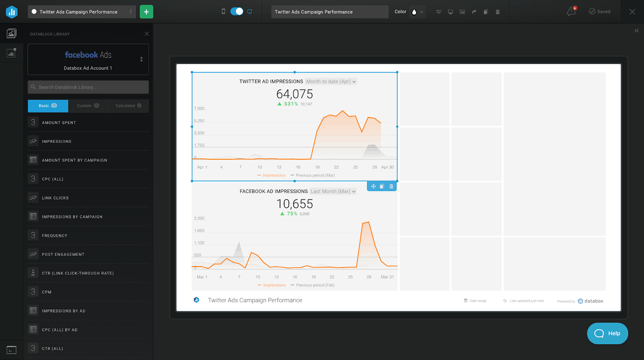Open the Datablock Library sidebar icon
644x360 pixels.
click(x=11, y=33)
